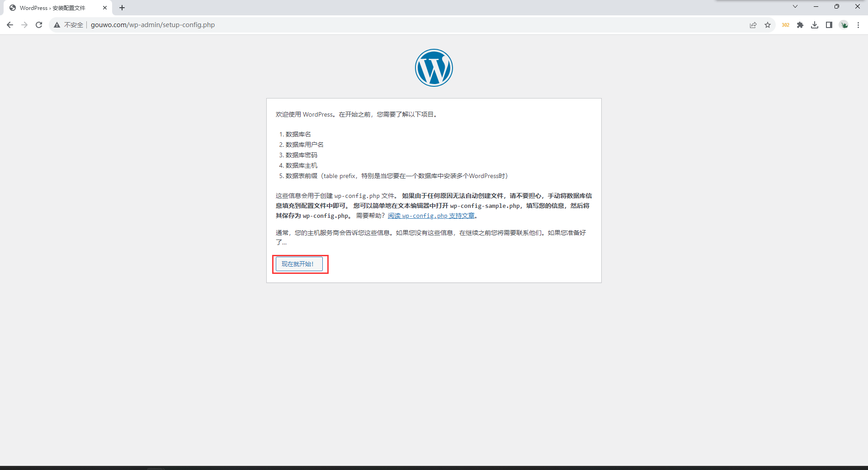The image size is (868, 470).
Task: Click list item 数据表前缀
Action: point(397,176)
